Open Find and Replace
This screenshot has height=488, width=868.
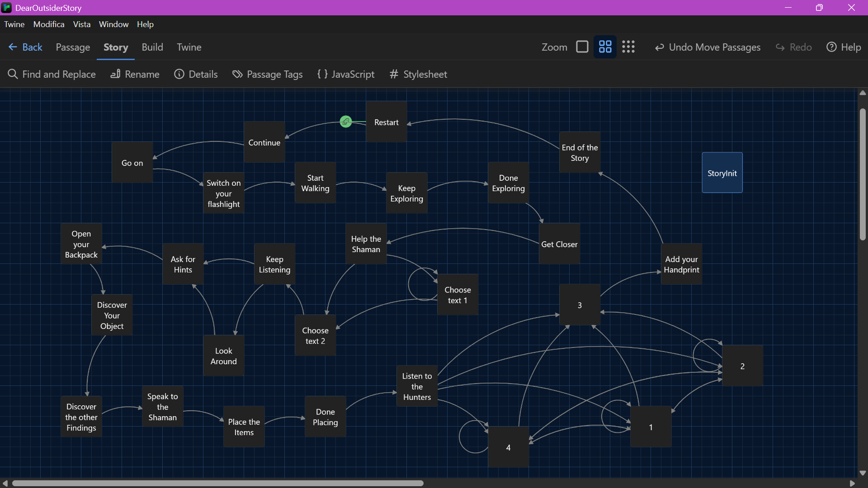tap(52, 74)
